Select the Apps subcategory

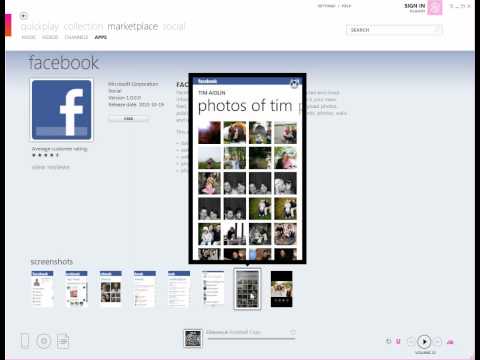pyautogui.click(x=101, y=37)
